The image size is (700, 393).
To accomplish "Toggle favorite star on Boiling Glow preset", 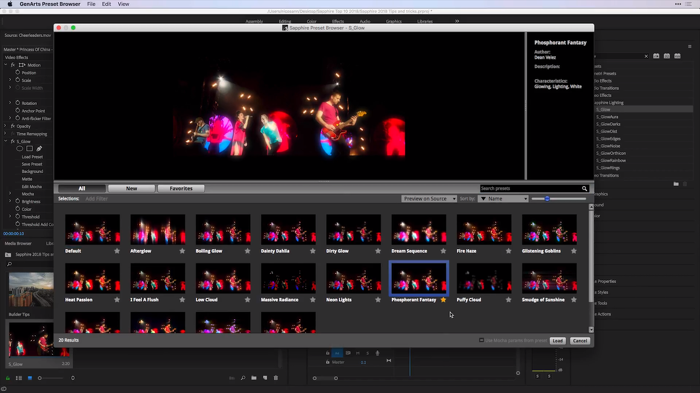I will (x=247, y=251).
